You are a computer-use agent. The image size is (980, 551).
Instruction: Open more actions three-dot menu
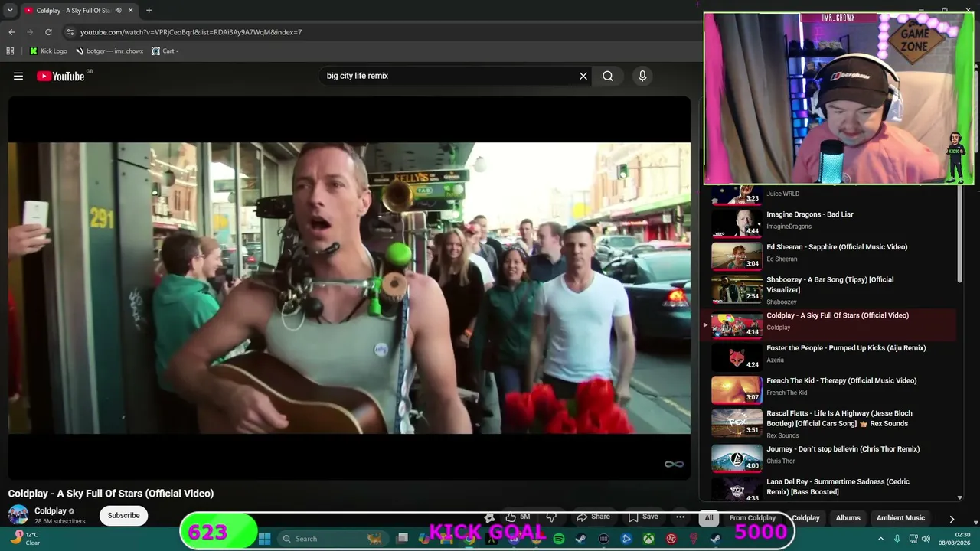(x=680, y=517)
